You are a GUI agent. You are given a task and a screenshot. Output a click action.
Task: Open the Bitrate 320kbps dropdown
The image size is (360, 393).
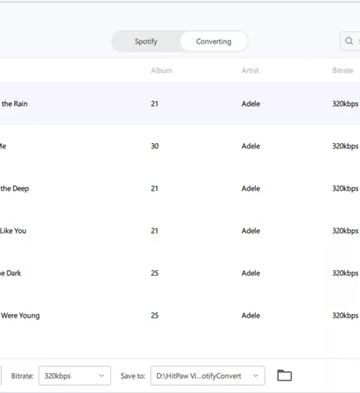pyautogui.click(x=75, y=376)
